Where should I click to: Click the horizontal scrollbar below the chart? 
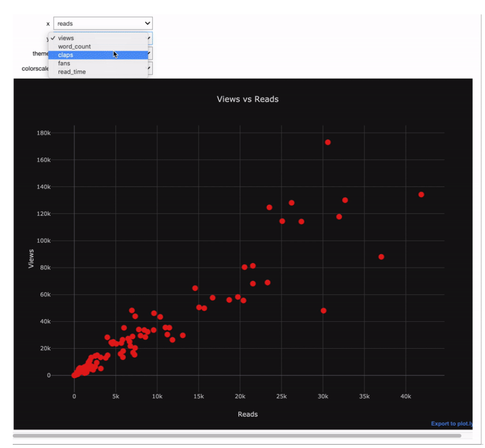tap(237, 436)
